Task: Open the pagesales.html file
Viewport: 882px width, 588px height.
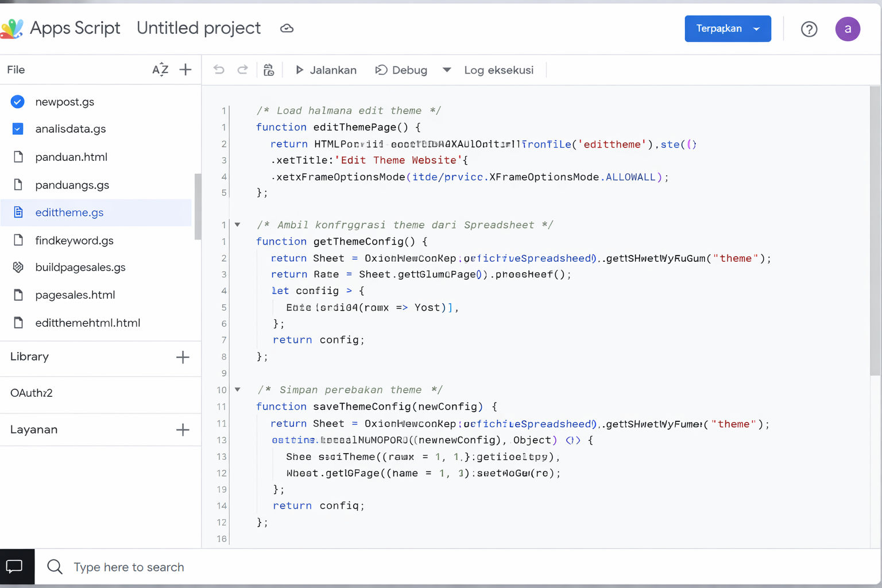Action: [75, 295]
